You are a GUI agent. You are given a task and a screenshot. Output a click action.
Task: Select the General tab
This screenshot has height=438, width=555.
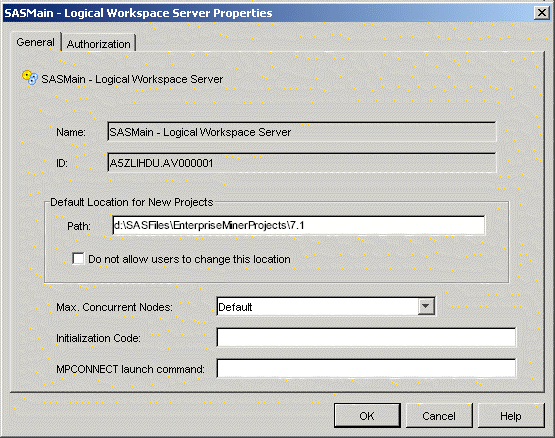point(35,42)
